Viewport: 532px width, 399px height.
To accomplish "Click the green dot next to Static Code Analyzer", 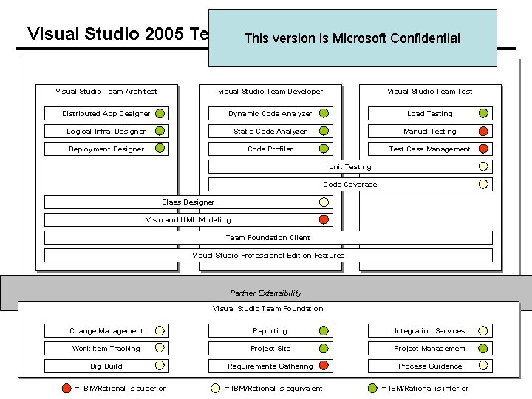I will click(x=324, y=131).
